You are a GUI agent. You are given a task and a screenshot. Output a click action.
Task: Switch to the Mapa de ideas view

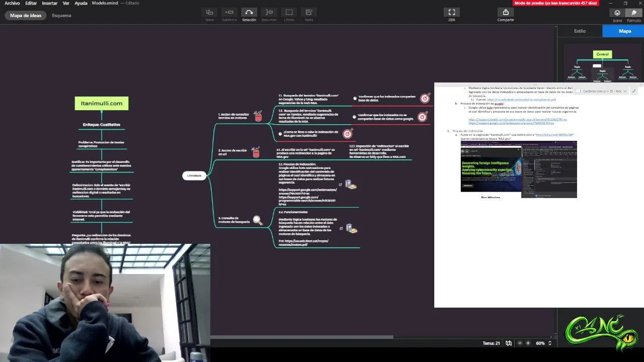(26, 16)
